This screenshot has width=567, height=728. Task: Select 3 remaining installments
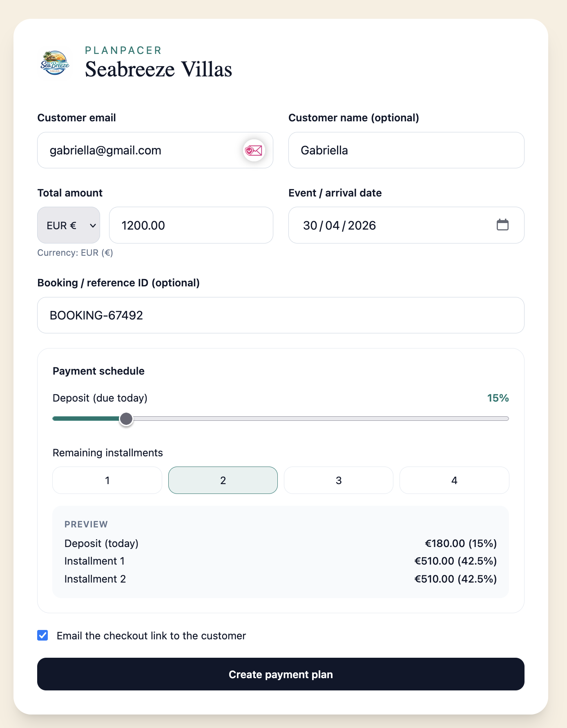338,480
